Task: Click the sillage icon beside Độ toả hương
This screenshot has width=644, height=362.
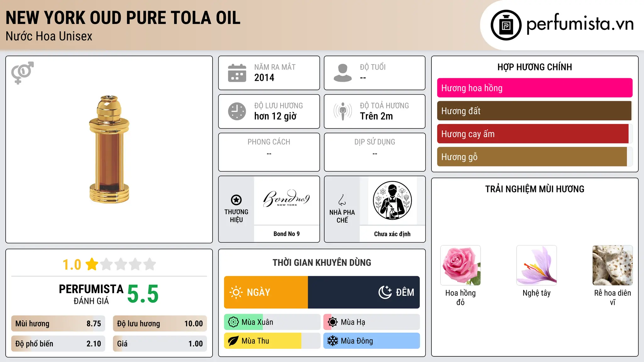Action: tap(342, 111)
